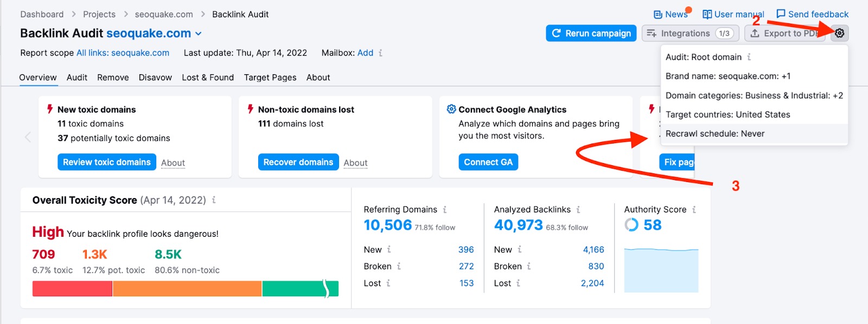Click the 2,204 lost backlinks value
Viewport: 868px width, 324px height.
tap(592, 283)
